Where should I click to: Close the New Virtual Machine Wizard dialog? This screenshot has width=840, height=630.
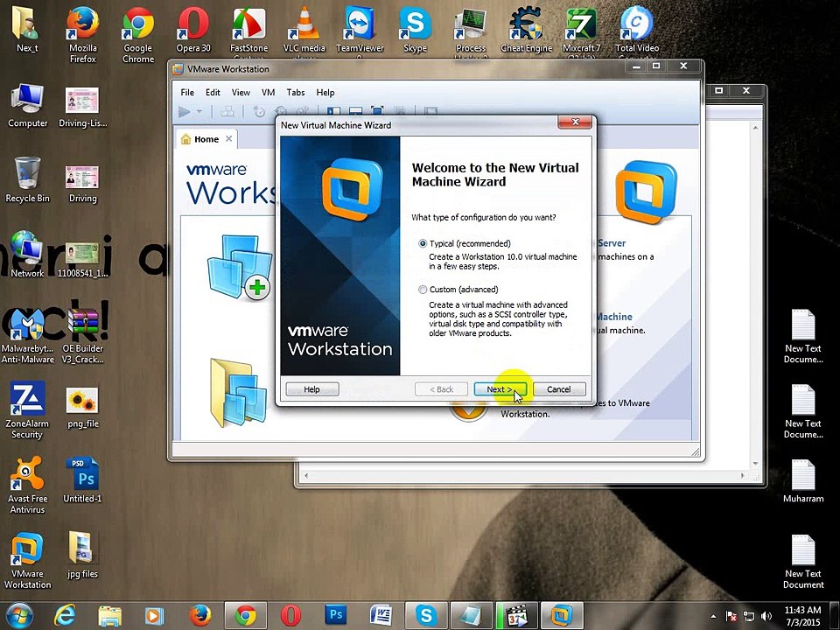click(x=575, y=122)
